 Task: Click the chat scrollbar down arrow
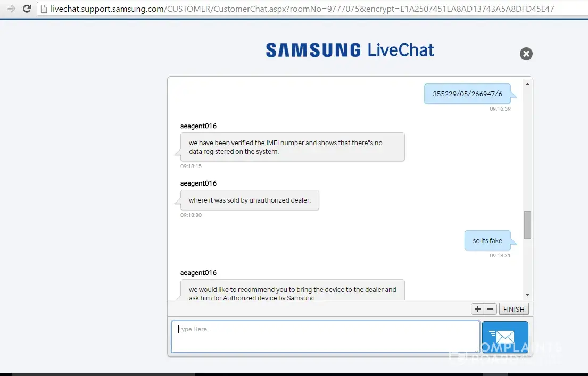[528, 295]
